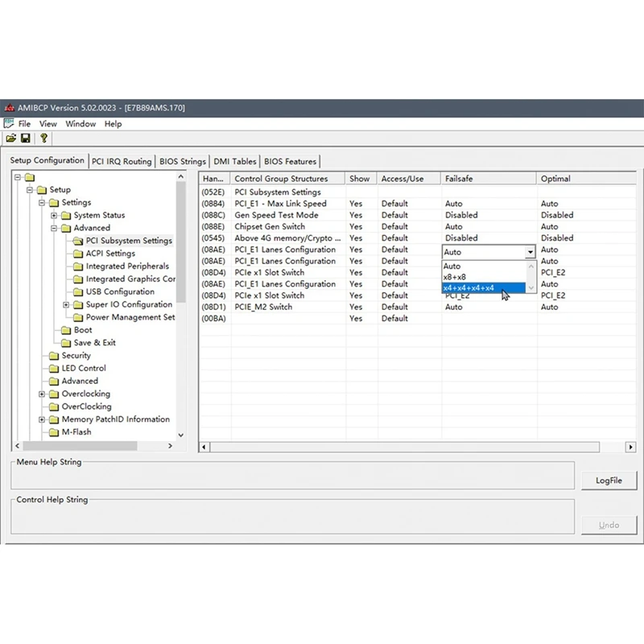
Task: Click the Han... column header
Action: coord(215,179)
